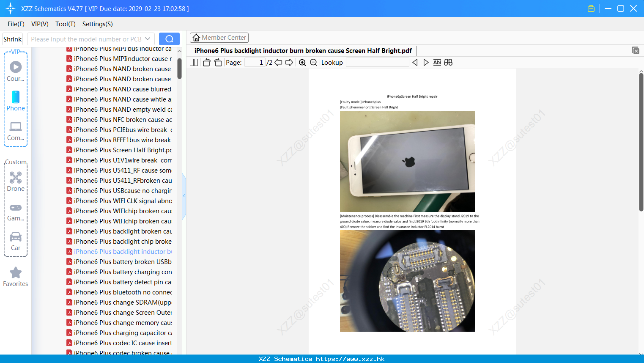This screenshot has width=644, height=363.
Task: Open the Settings(S) menu
Action: [98, 24]
